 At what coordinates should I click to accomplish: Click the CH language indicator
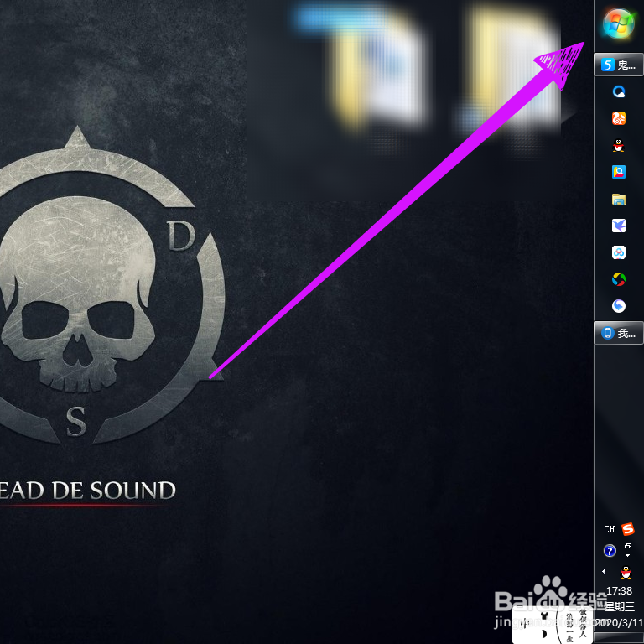[x=609, y=529]
